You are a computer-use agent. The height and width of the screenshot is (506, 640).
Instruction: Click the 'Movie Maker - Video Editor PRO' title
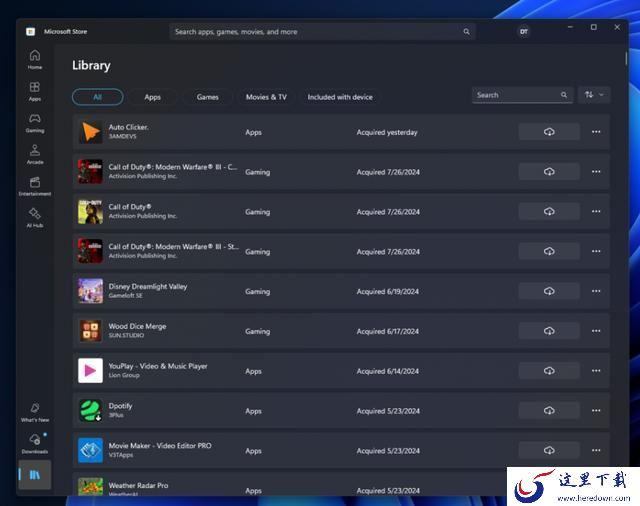pos(160,446)
